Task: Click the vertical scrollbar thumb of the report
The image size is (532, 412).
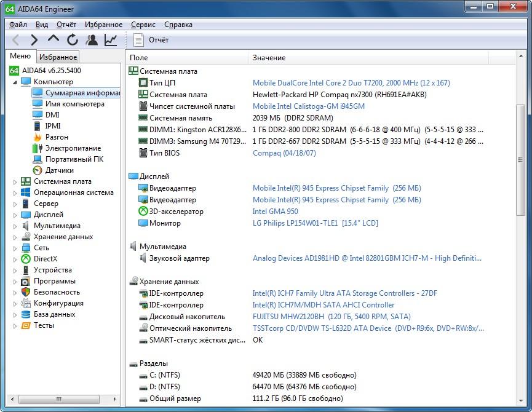Action: coord(520,160)
